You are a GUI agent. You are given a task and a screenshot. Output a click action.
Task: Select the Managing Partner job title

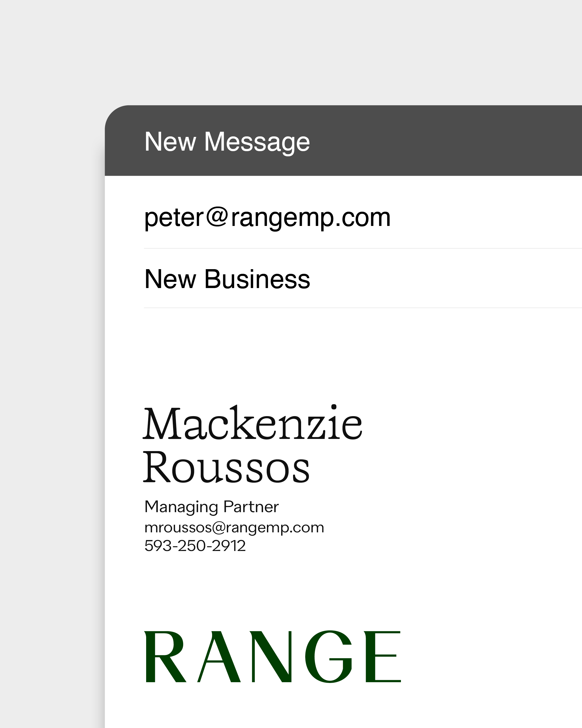coord(211,507)
